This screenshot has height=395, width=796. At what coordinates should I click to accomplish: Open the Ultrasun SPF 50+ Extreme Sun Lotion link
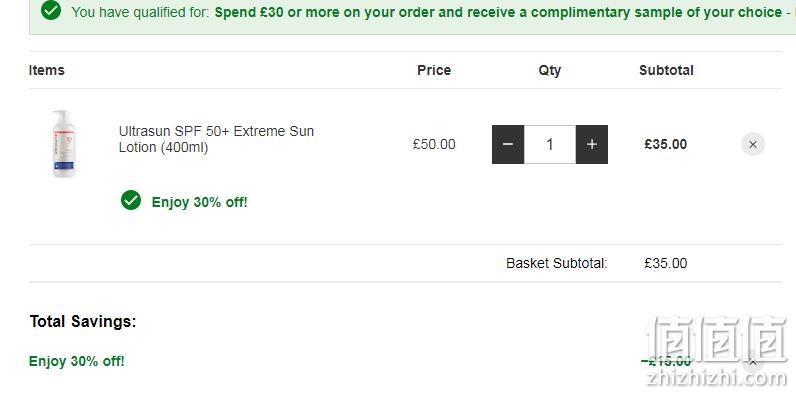tap(216, 139)
